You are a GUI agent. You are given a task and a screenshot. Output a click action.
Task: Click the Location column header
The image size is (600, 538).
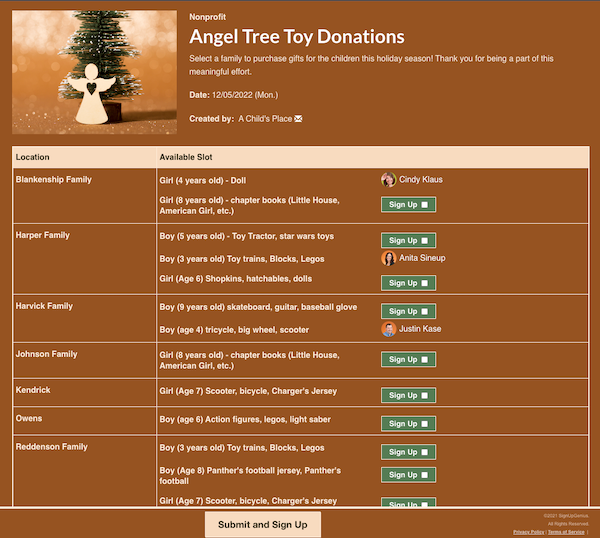pos(33,157)
